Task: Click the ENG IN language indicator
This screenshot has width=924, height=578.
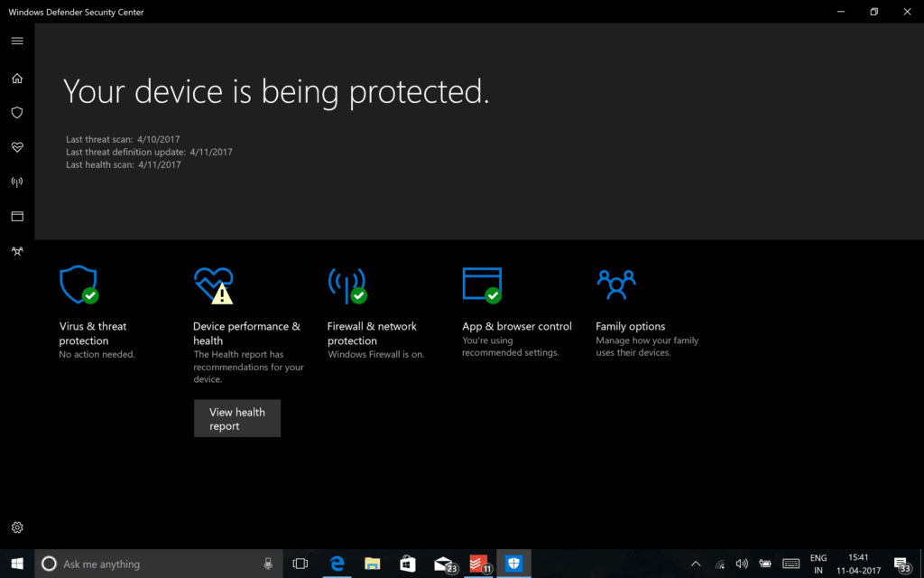Action: (818, 564)
